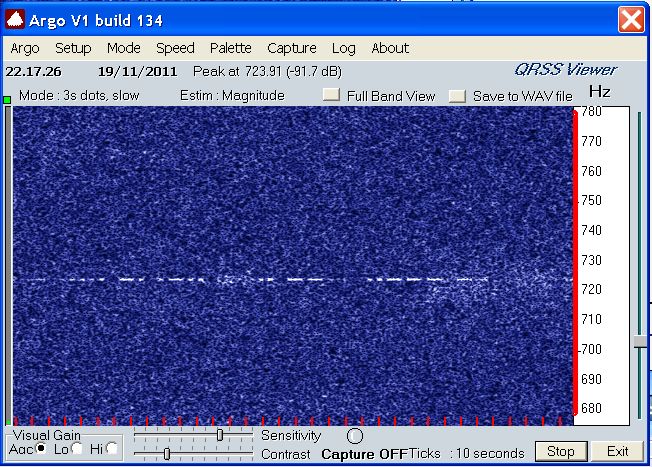This screenshot has width=652, height=467.
Task: Open the Speed menu
Action: (x=175, y=48)
